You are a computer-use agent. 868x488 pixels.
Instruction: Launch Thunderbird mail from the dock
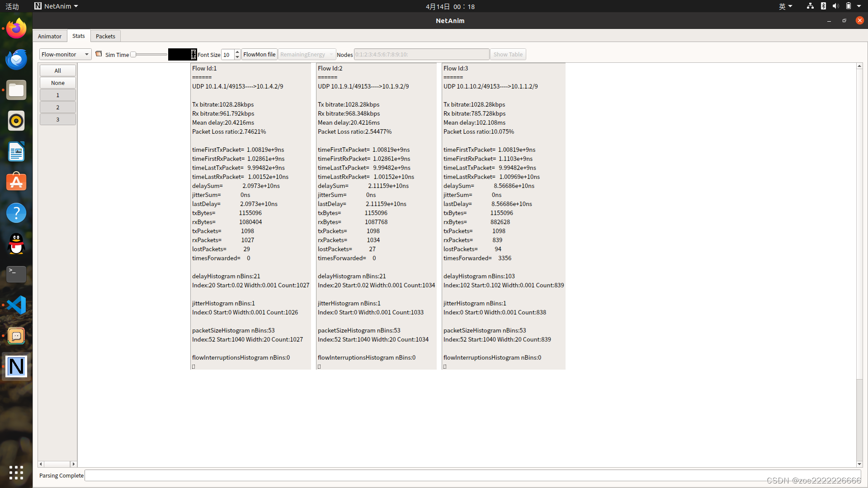(x=16, y=59)
